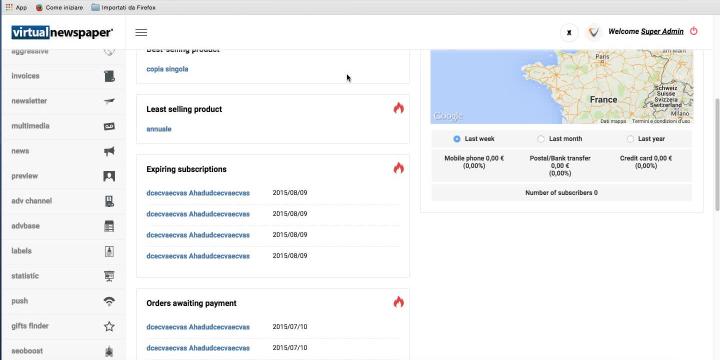
Task: Click the round V logo icon in header
Action: coord(594,33)
